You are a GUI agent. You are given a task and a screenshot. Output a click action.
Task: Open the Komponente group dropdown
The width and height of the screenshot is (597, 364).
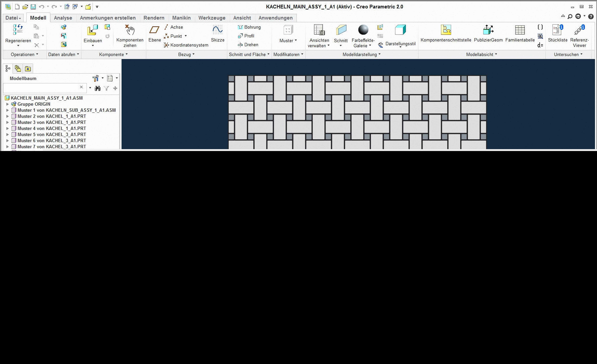point(113,55)
